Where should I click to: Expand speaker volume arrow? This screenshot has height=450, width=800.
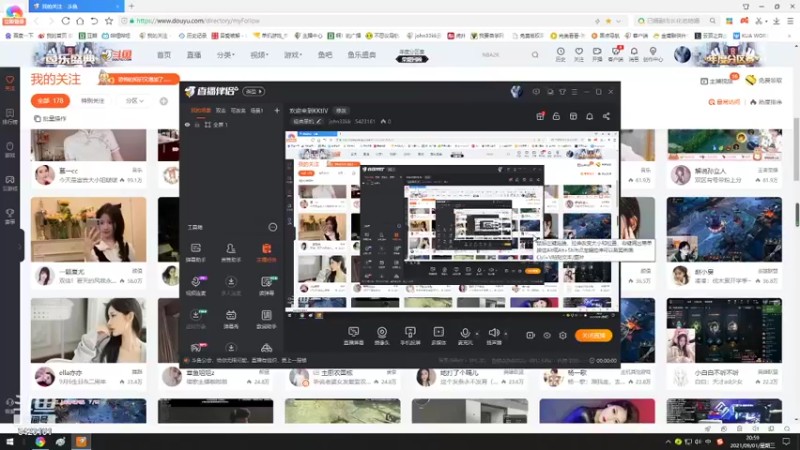click(506, 334)
